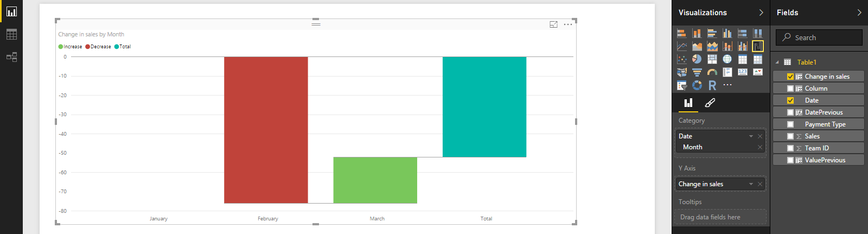Check the Column field

click(790, 88)
